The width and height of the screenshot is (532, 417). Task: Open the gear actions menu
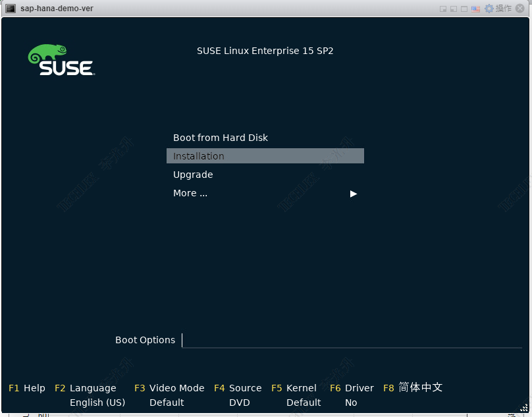[489, 9]
